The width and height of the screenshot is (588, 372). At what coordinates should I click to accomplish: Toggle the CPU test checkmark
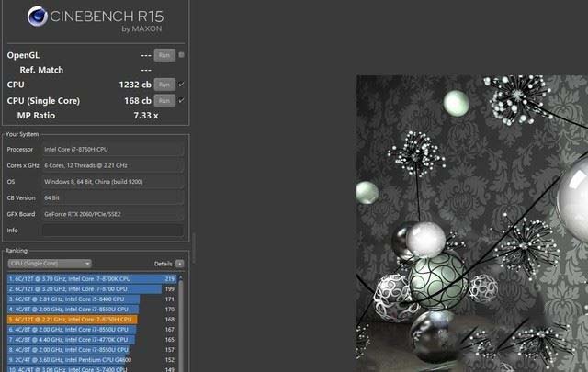click(182, 85)
